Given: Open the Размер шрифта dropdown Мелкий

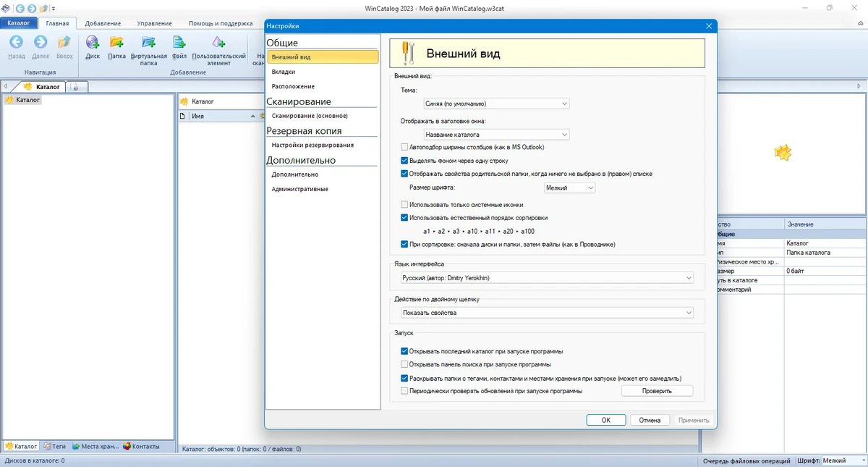Looking at the screenshot, I should click(570, 188).
